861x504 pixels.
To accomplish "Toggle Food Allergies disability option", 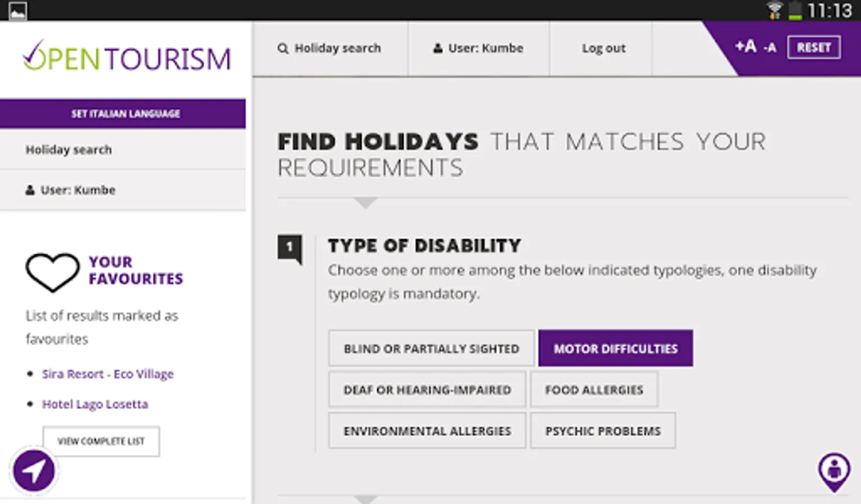I will pyautogui.click(x=594, y=390).
